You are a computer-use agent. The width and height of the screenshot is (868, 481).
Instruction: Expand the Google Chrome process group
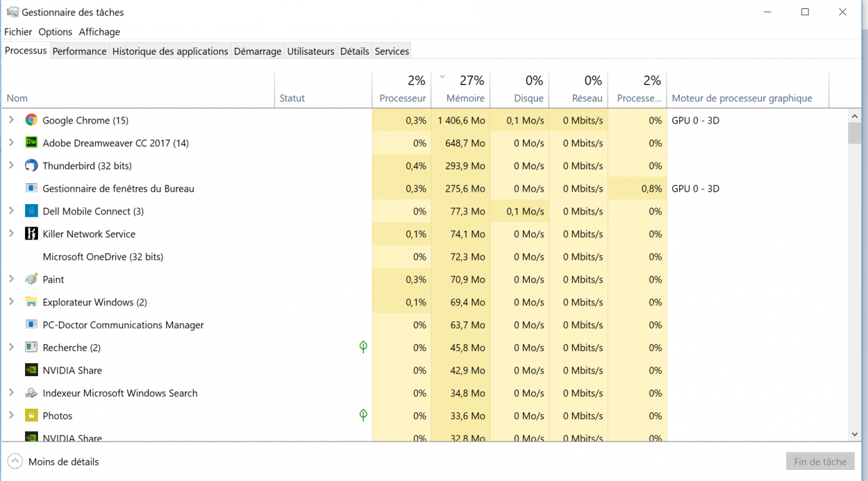tap(11, 120)
